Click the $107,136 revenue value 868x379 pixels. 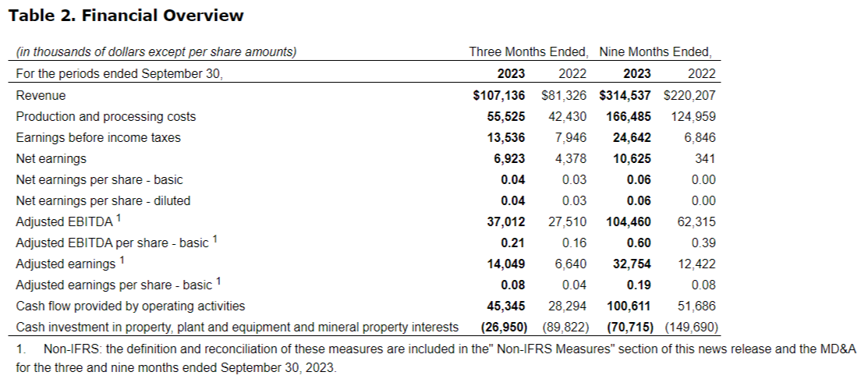pos(499,95)
